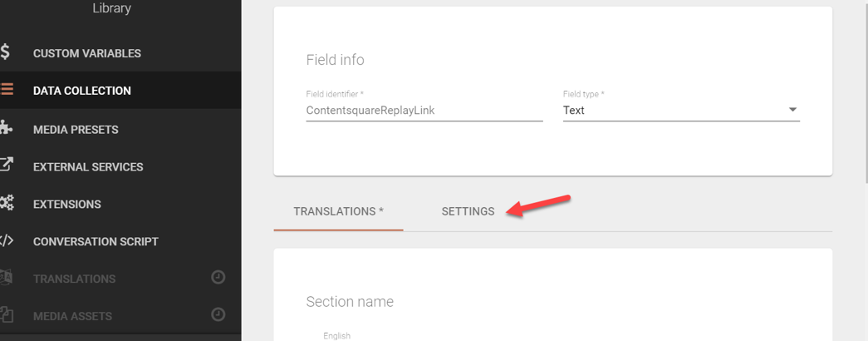Click the Data Collection list icon
The height and width of the screenshot is (341, 868).
click(x=6, y=90)
